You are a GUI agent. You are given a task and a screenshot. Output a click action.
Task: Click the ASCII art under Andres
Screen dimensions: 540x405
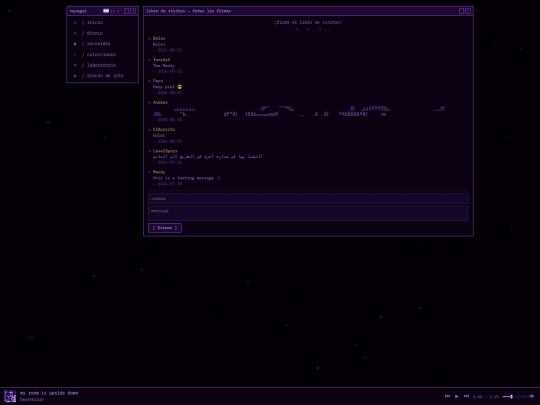tap(299, 111)
